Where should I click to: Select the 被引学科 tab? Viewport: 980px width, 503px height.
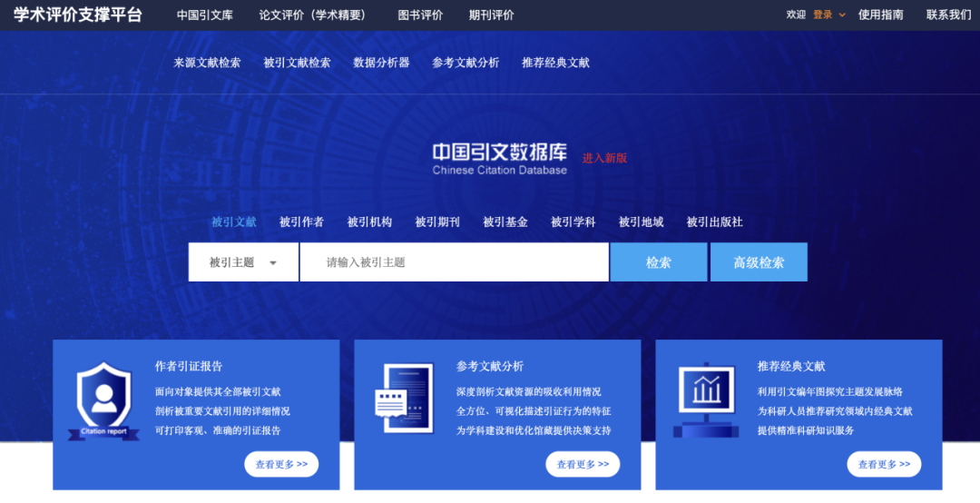[x=573, y=222]
